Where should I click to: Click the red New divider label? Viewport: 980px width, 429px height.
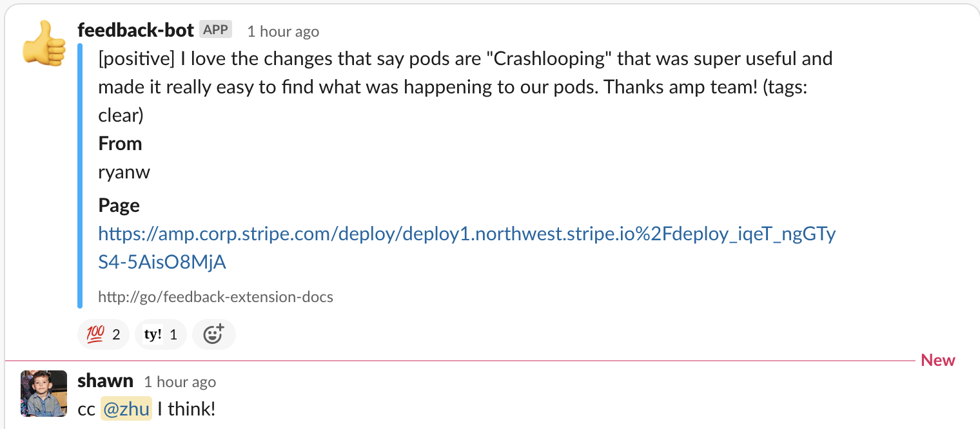[x=937, y=360]
